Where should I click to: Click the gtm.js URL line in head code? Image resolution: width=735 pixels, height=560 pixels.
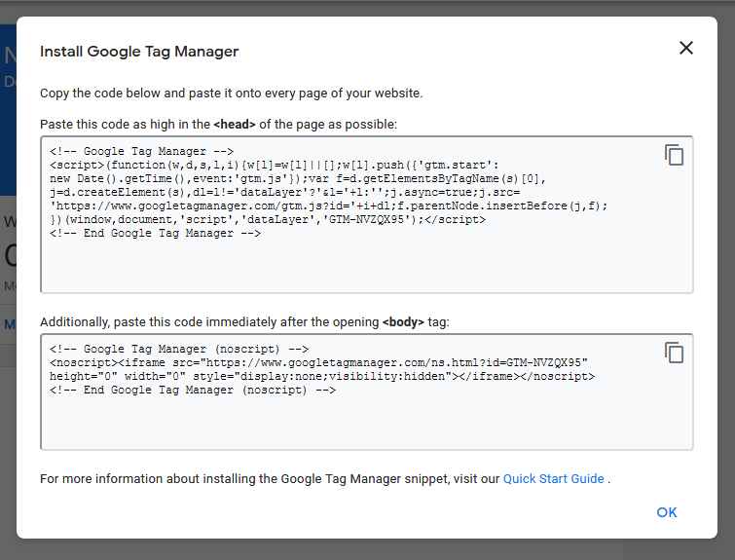328,205
